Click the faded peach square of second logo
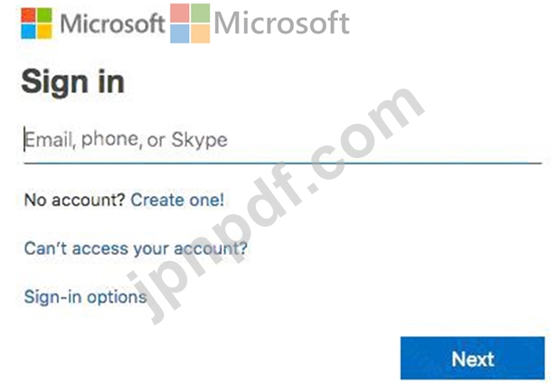 pyautogui.click(x=201, y=33)
